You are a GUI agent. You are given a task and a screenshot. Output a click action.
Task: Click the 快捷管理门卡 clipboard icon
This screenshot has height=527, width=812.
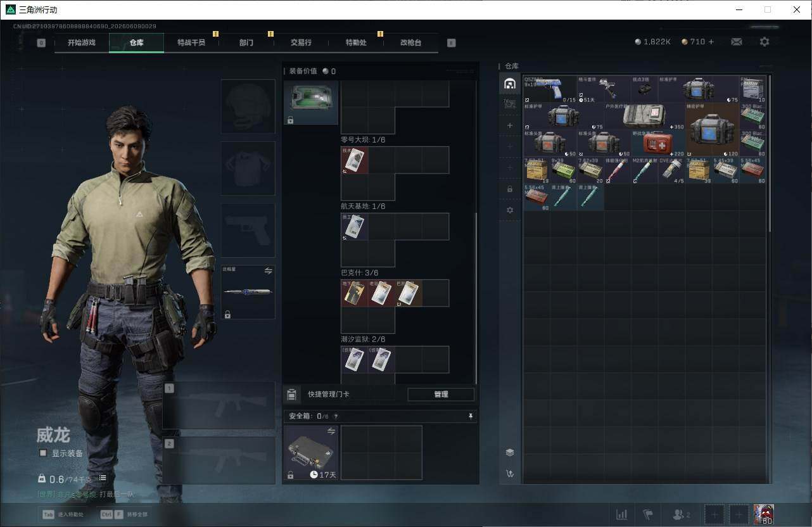coord(291,394)
